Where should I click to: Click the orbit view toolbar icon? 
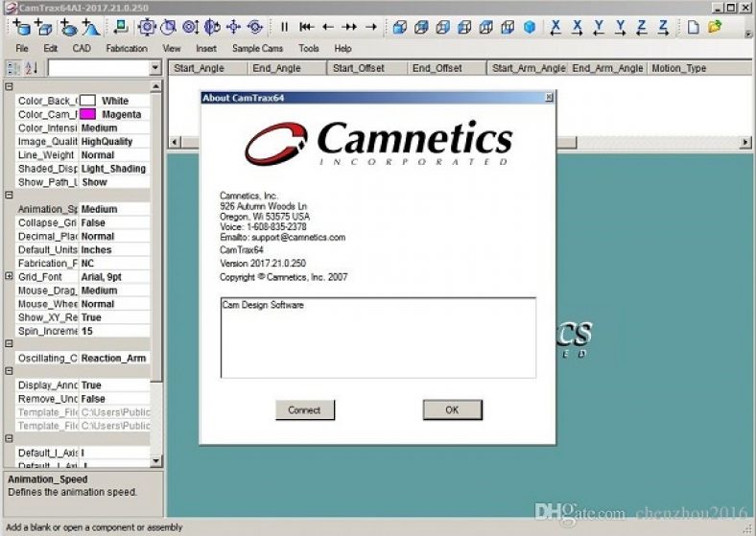(x=254, y=27)
